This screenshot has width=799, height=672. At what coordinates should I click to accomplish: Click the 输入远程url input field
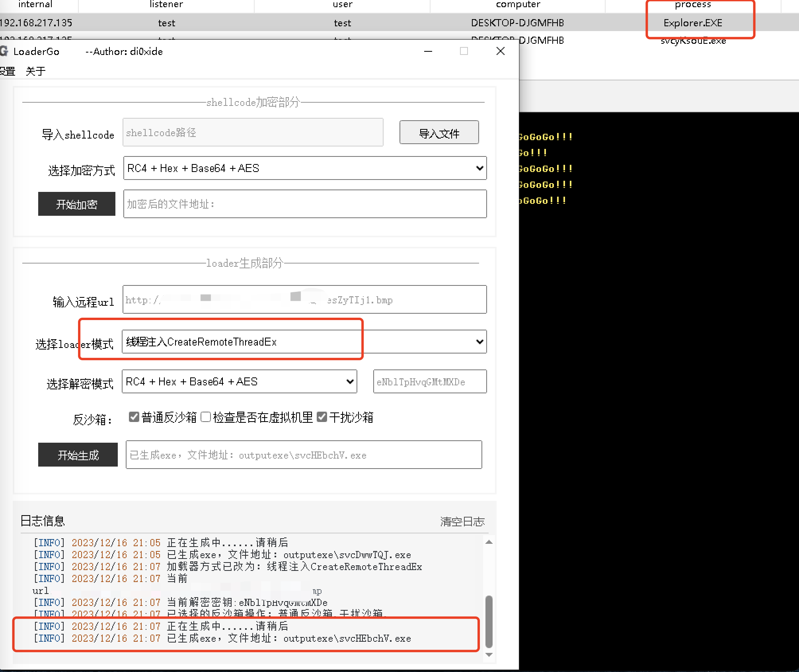304,300
